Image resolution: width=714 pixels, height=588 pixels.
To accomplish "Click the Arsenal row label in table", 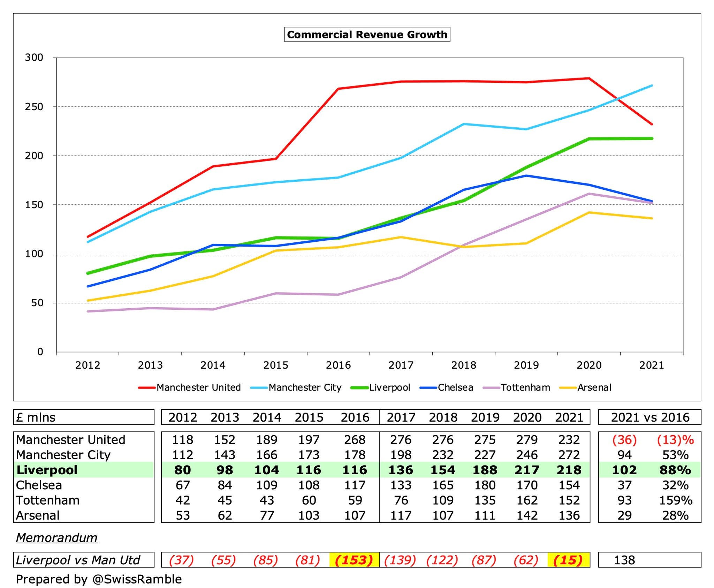I will [38, 515].
